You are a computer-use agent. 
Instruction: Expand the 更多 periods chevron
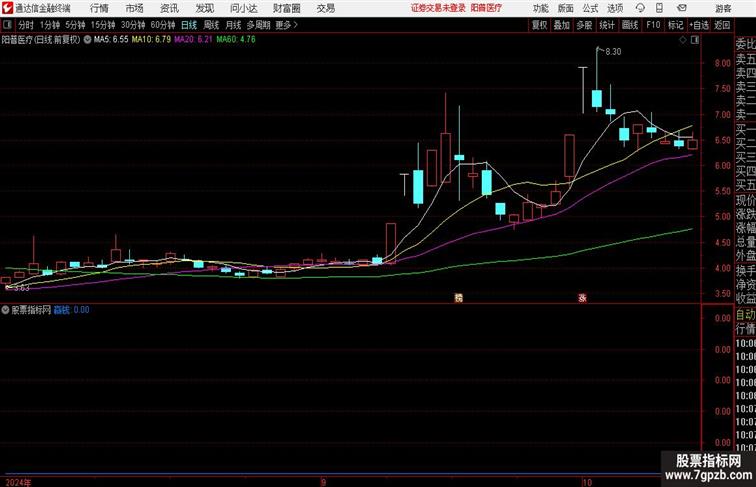[286, 25]
